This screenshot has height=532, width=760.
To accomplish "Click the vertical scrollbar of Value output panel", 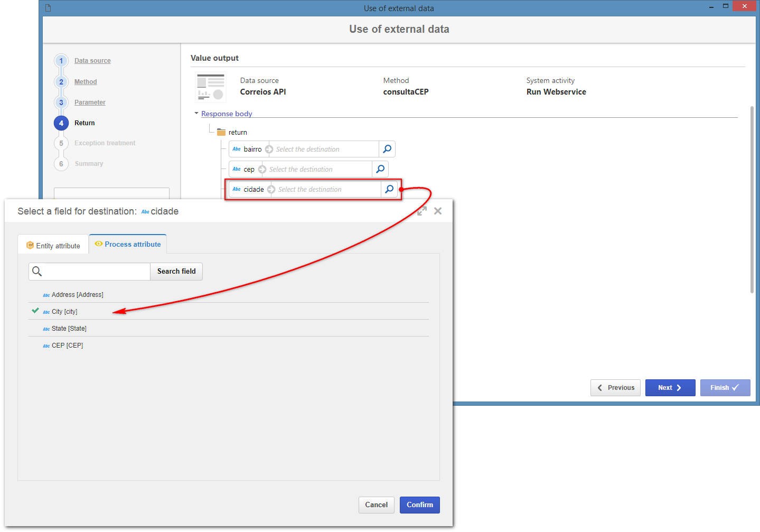I will click(x=752, y=200).
